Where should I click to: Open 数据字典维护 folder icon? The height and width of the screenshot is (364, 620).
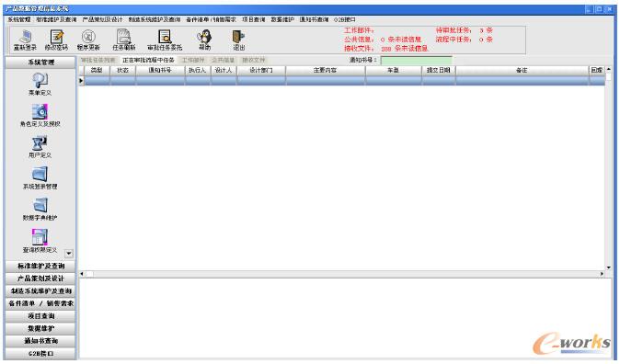[x=40, y=206]
